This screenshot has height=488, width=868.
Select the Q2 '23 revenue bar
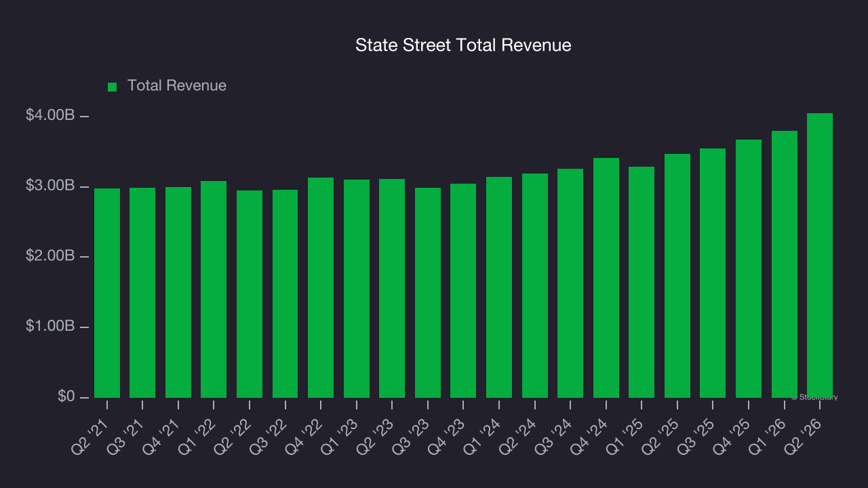tap(392, 288)
